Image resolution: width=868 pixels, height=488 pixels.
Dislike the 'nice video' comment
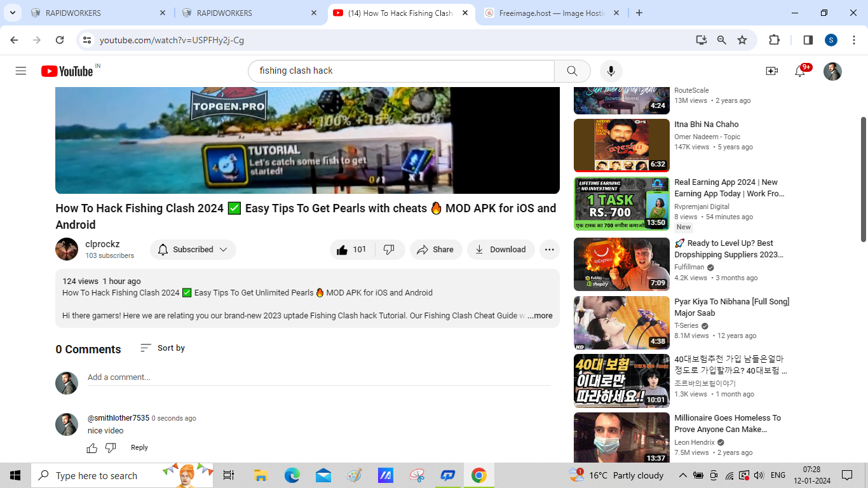(x=111, y=448)
